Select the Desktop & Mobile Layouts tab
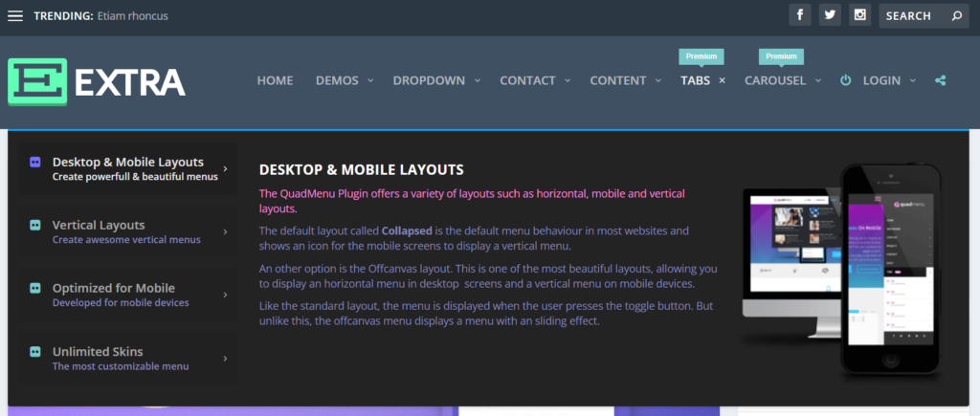 [x=127, y=168]
